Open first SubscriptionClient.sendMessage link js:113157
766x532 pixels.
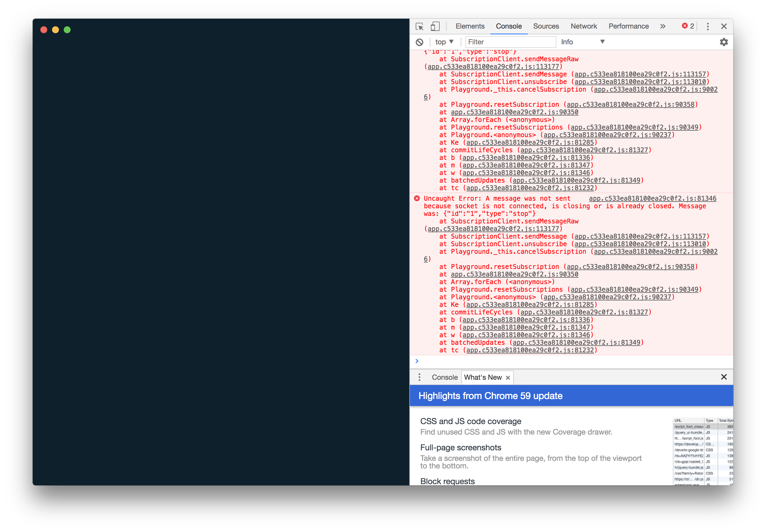point(640,74)
